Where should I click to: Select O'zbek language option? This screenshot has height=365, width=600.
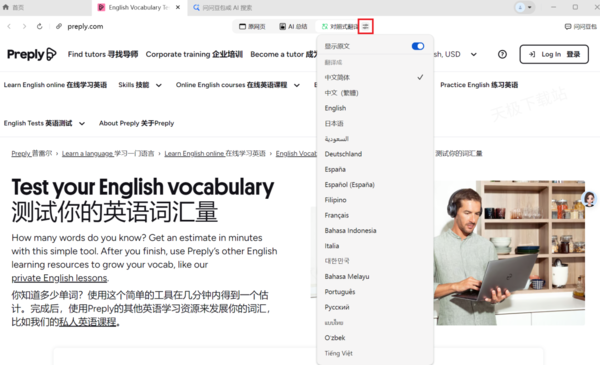point(375,337)
